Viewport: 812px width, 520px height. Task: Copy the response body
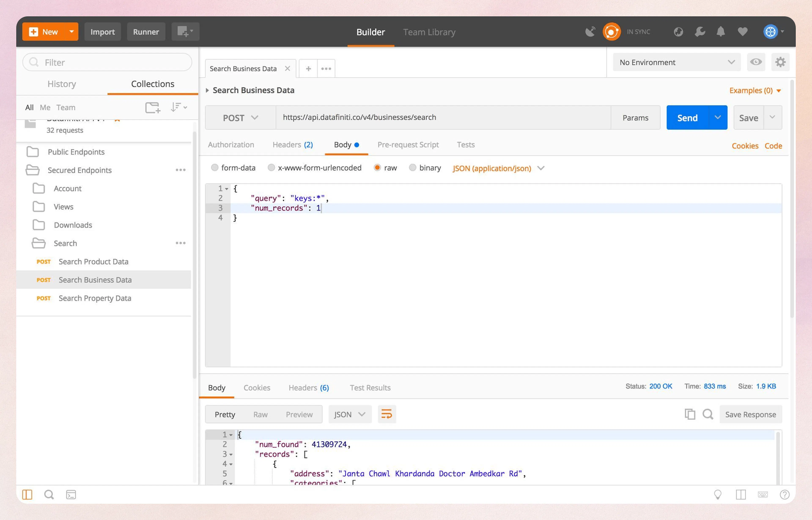pos(690,414)
